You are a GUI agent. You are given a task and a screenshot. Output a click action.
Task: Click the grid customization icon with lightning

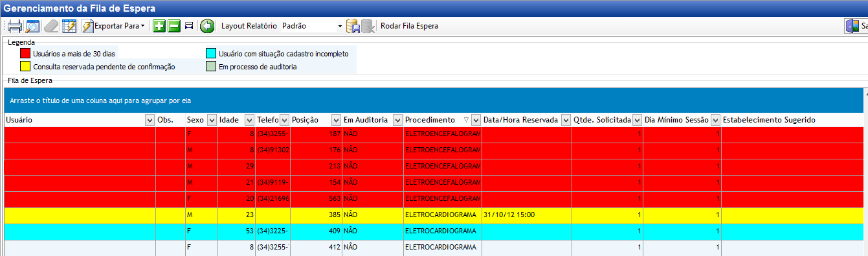tap(69, 26)
